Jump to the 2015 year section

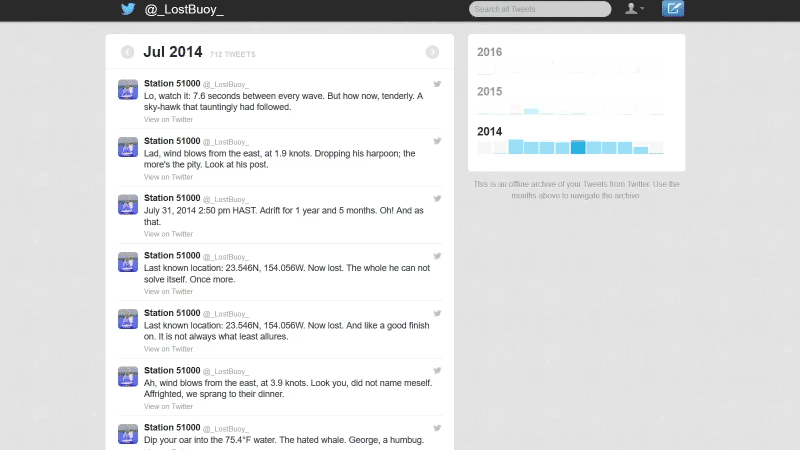[x=490, y=92]
